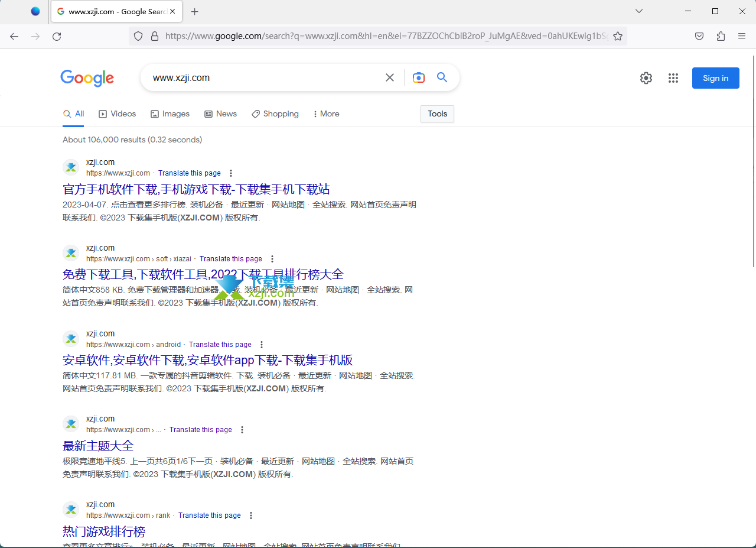This screenshot has height=548, width=756.
Task: Open options menu for the android result
Action: (262, 345)
